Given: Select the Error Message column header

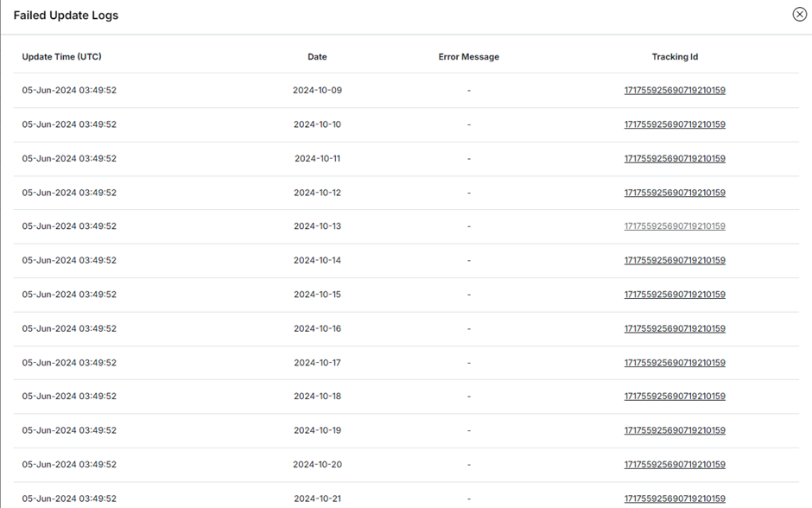Looking at the screenshot, I should 468,57.
